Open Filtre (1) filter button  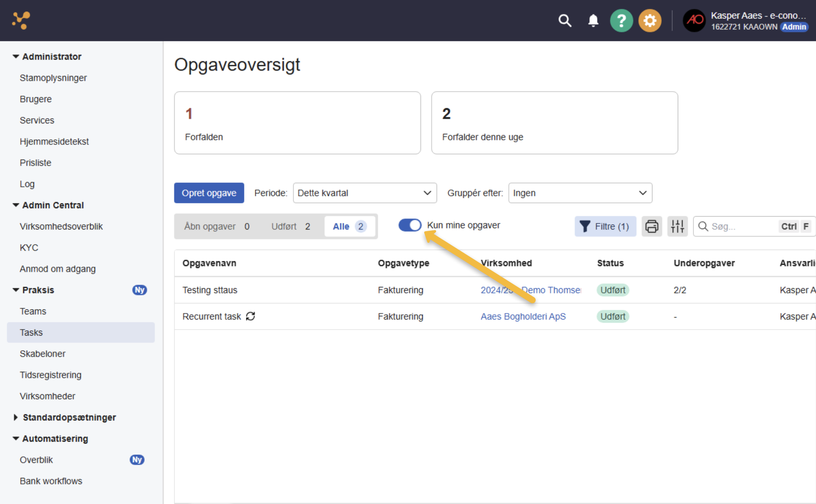605,226
